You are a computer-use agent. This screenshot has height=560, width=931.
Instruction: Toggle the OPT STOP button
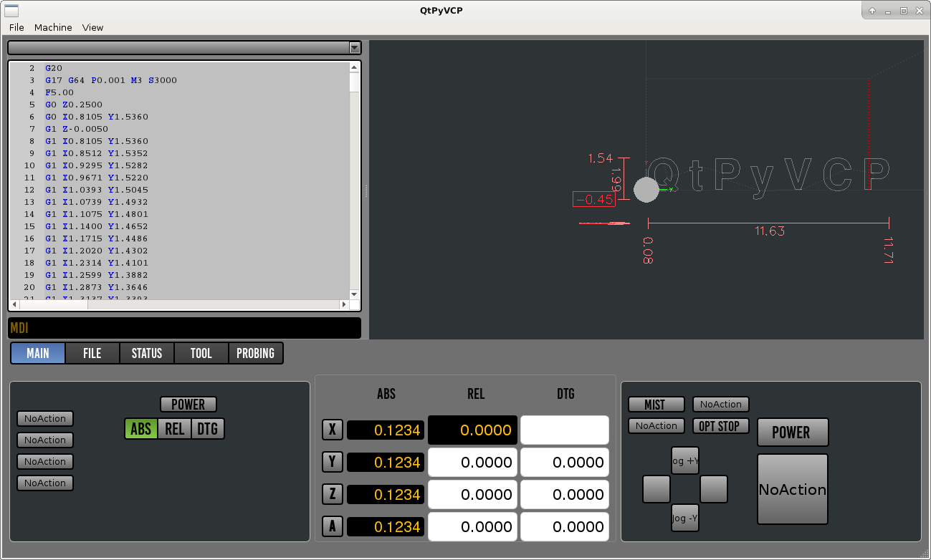point(721,426)
